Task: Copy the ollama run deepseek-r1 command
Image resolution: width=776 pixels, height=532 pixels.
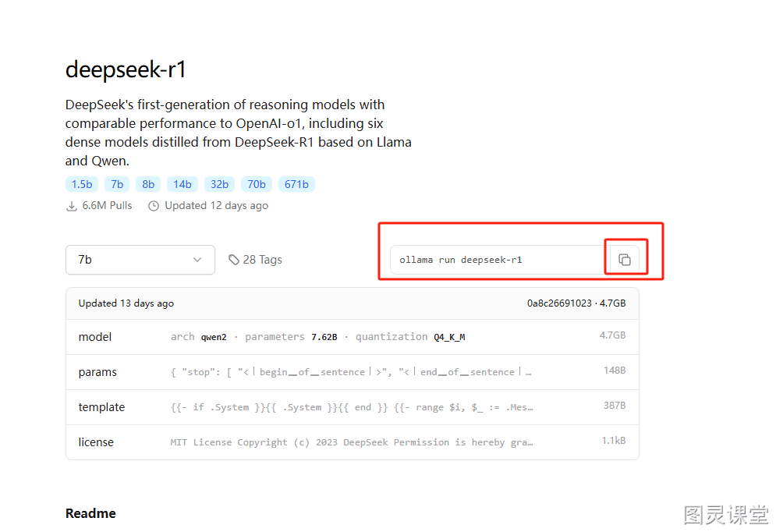Action: pos(625,259)
